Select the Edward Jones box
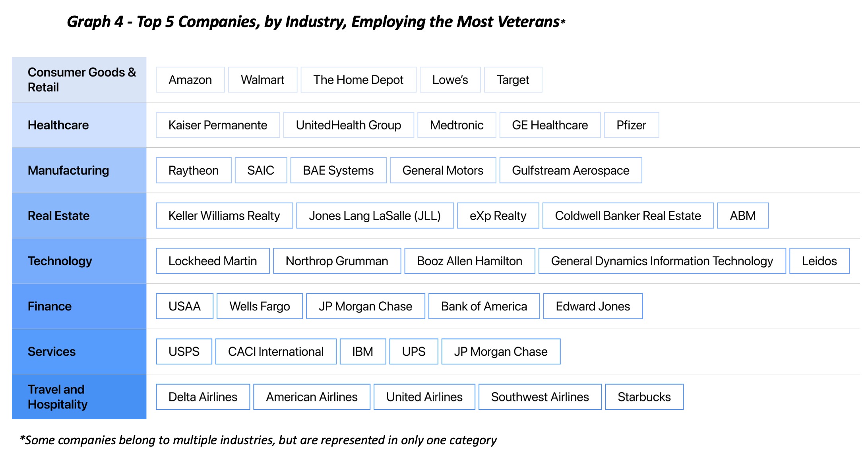 (x=593, y=306)
